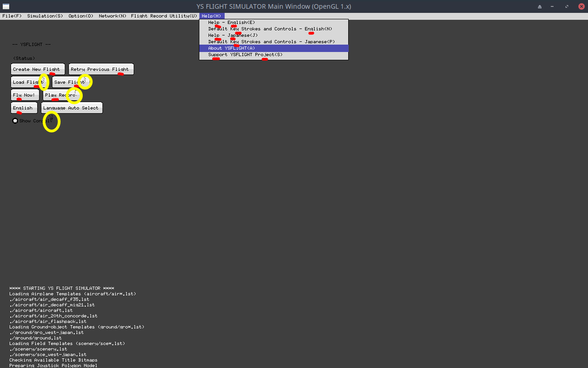Image resolution: width=588 pixels, height=368 pixels.
Task: Click the Load Flight button
Action: [29, 82]
